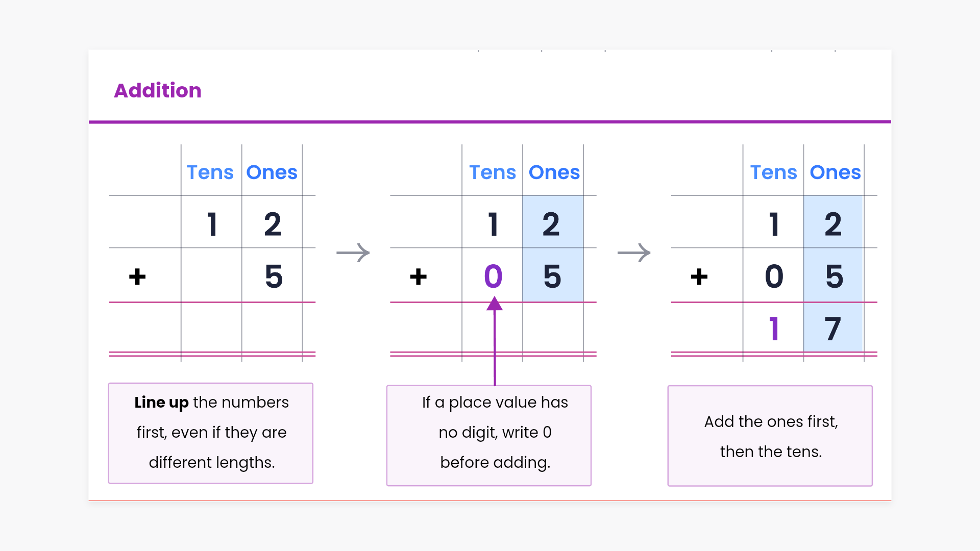Click the "Tens" header in the first table
This screenshot has width=980, height=551.
210,172
